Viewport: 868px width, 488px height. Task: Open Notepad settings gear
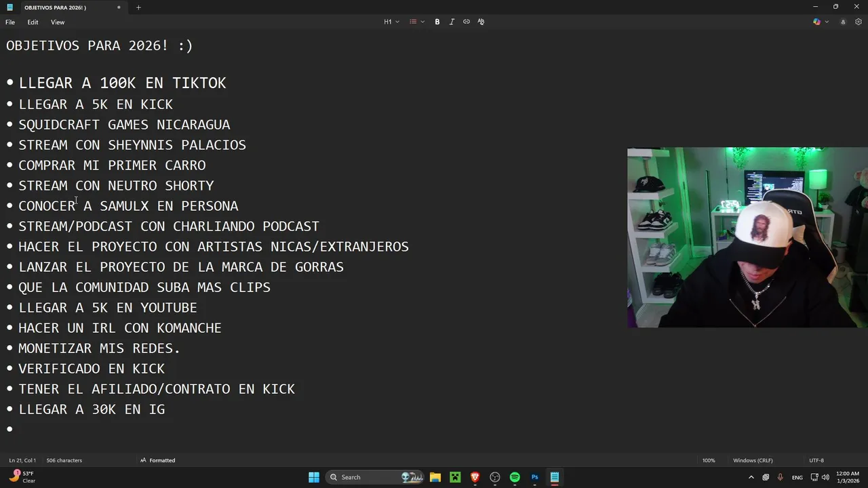(x=858, y=22)
